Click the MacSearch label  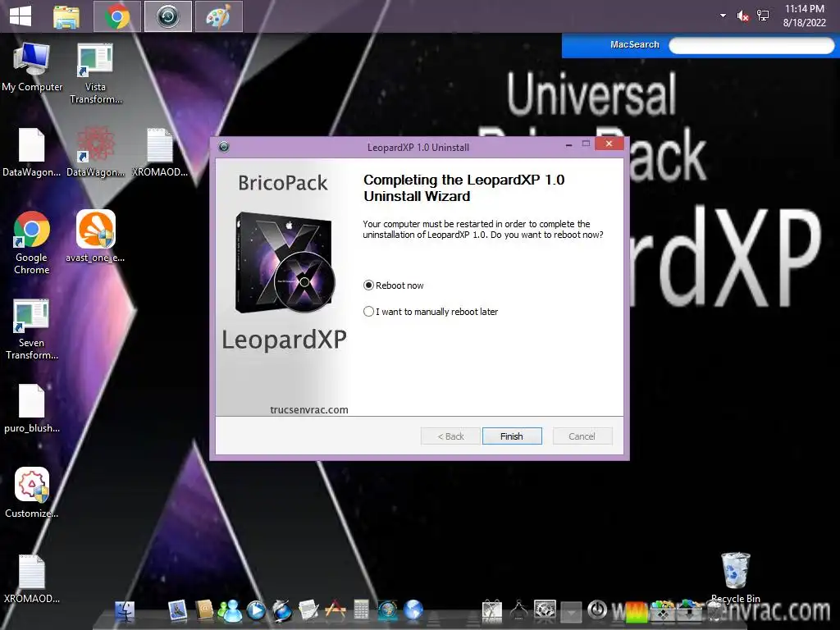pos(635,44)
